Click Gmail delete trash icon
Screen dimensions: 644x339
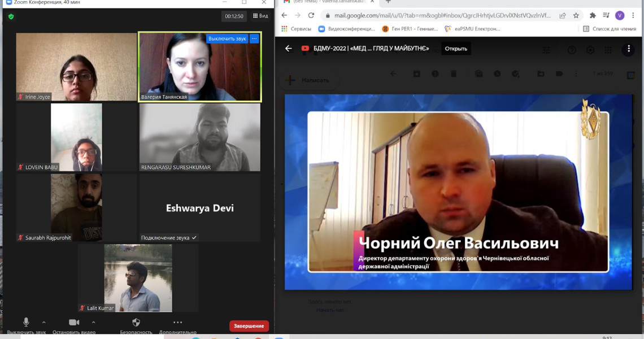tap(454, 73)
